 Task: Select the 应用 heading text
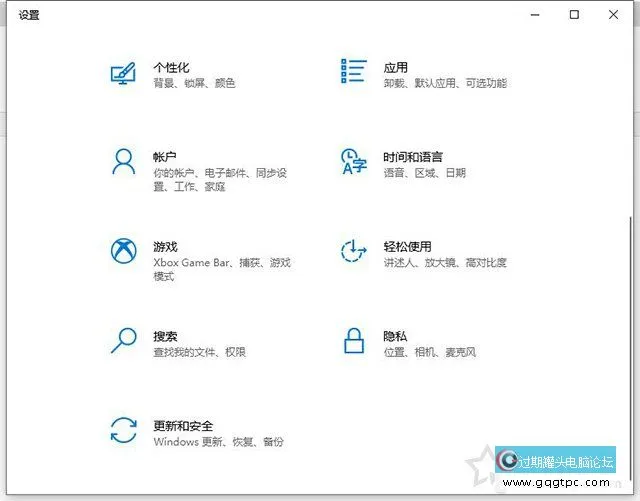tap(396, 67)
